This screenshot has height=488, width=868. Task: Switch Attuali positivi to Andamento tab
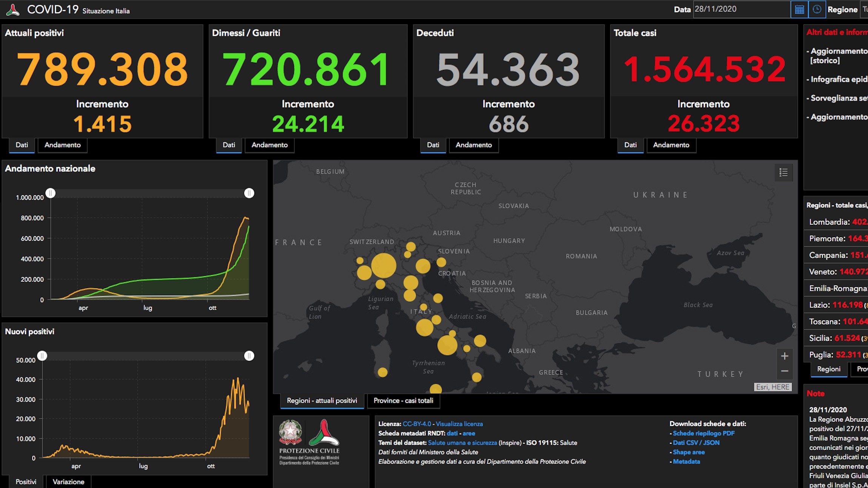[63, 145]
